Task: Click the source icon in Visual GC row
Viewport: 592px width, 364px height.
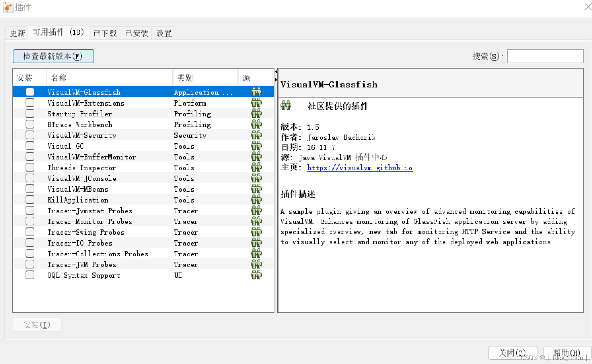Action: [x=256, y=146]
